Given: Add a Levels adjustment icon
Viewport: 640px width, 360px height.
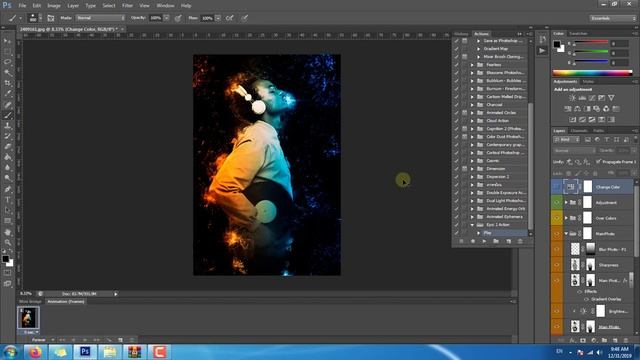Looking at the screenshot, I should (582, 98).
